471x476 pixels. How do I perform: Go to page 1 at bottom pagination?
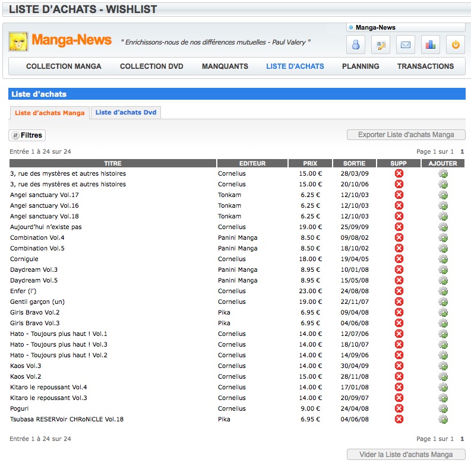462,439
